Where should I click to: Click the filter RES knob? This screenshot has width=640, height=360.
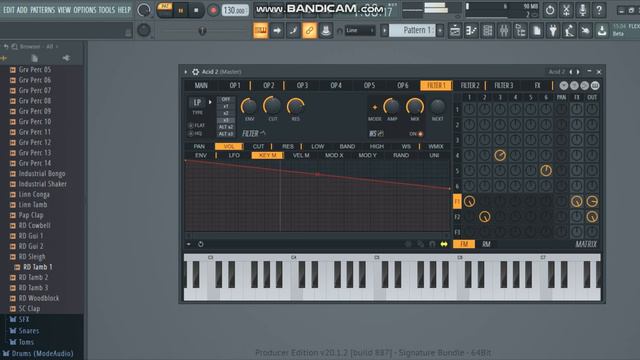click(296, 106)
